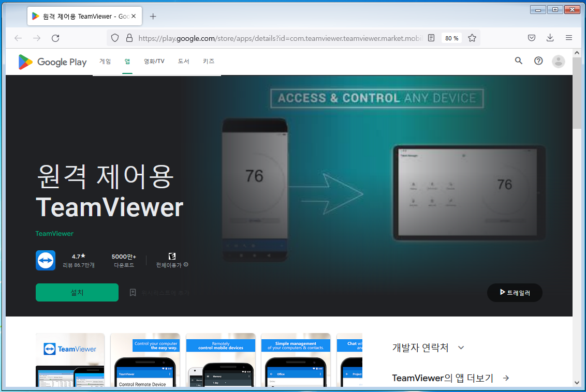Select the 게임 tab
Image resolution: width=586 pixels, height=392 pixels.
pyautogui.click(x=105, y=61)
